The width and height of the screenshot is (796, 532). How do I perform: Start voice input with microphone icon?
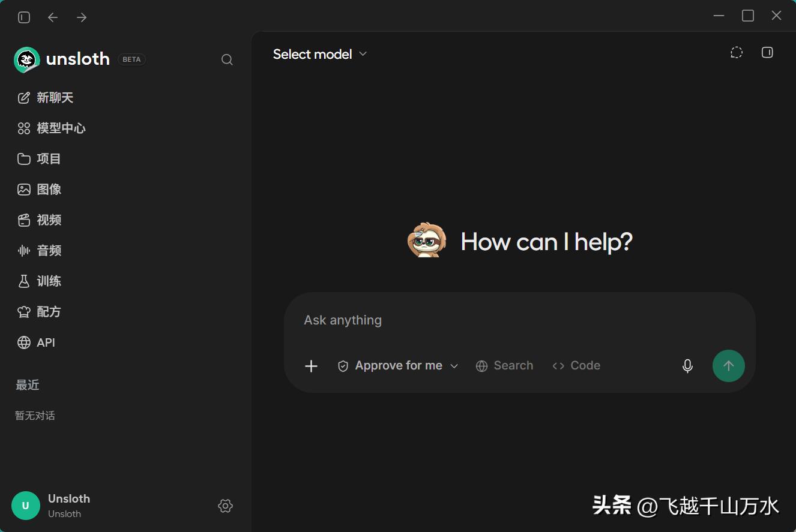(x=688, y=366)
